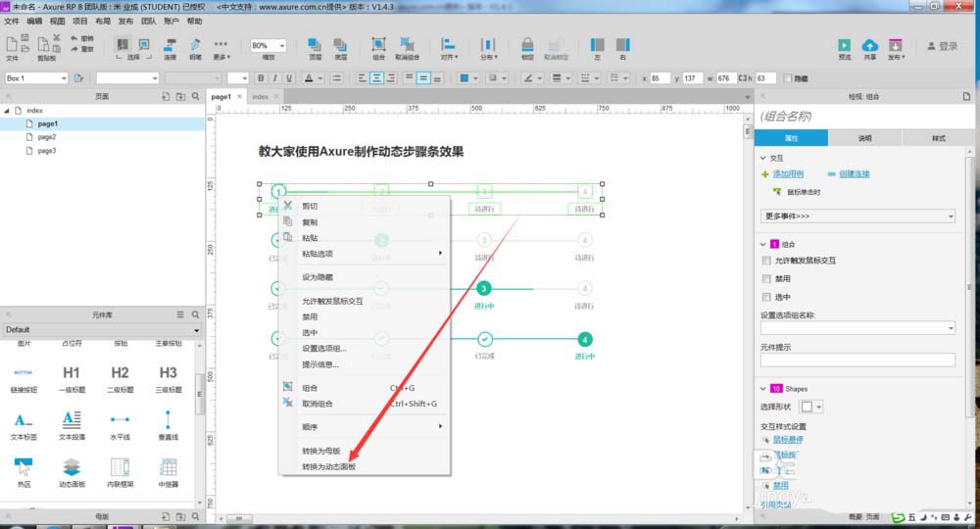Screen dimensions: 980x529
Task: Enable 允许触发鼠标交互 checkbox in inspector
Action: [x=766, y=261]
